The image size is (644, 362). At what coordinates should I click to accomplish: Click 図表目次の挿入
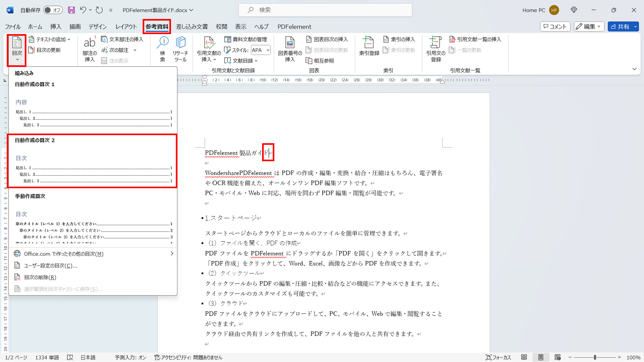tap(327, 39)
